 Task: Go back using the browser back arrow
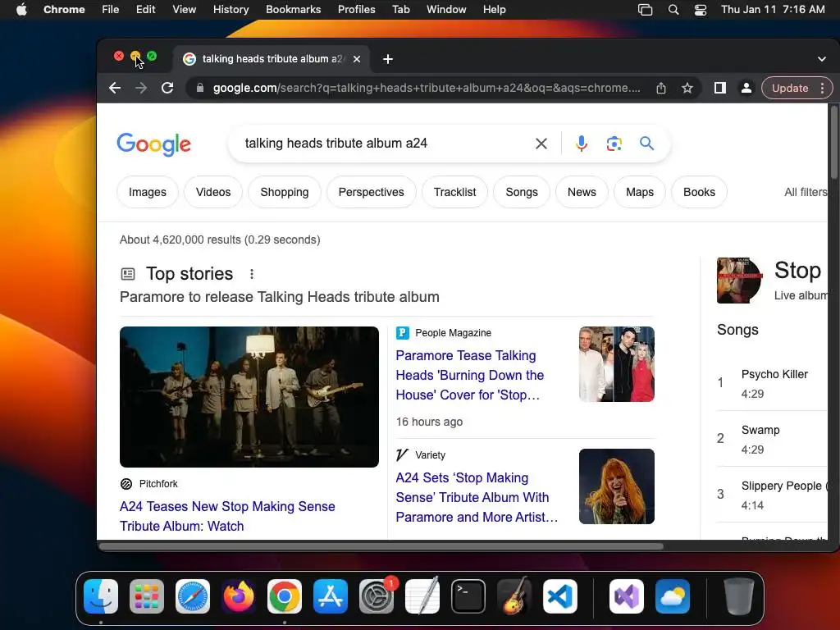(x=115, y=88)
